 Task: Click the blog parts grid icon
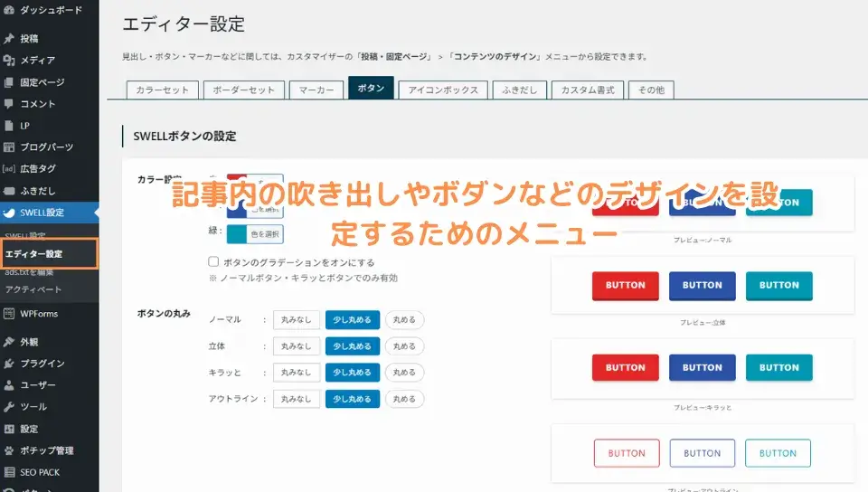[x=9, y=147]
